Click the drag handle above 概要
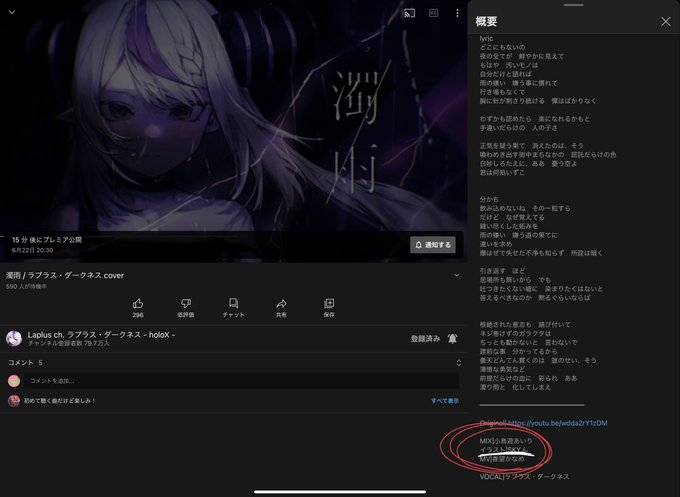 click(574, 5)
